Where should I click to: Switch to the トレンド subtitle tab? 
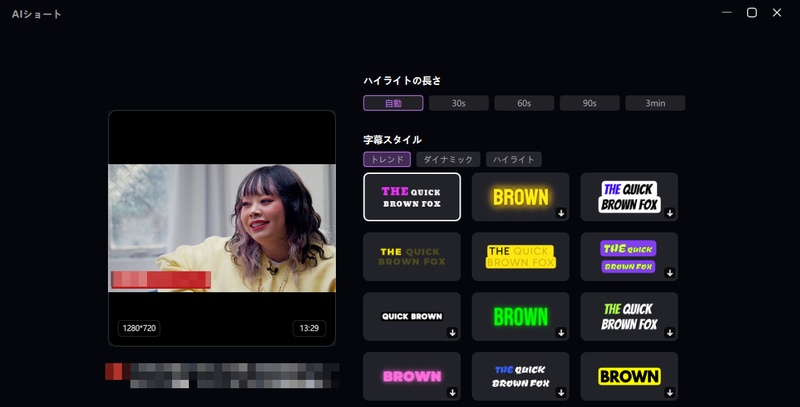(387, 159)
